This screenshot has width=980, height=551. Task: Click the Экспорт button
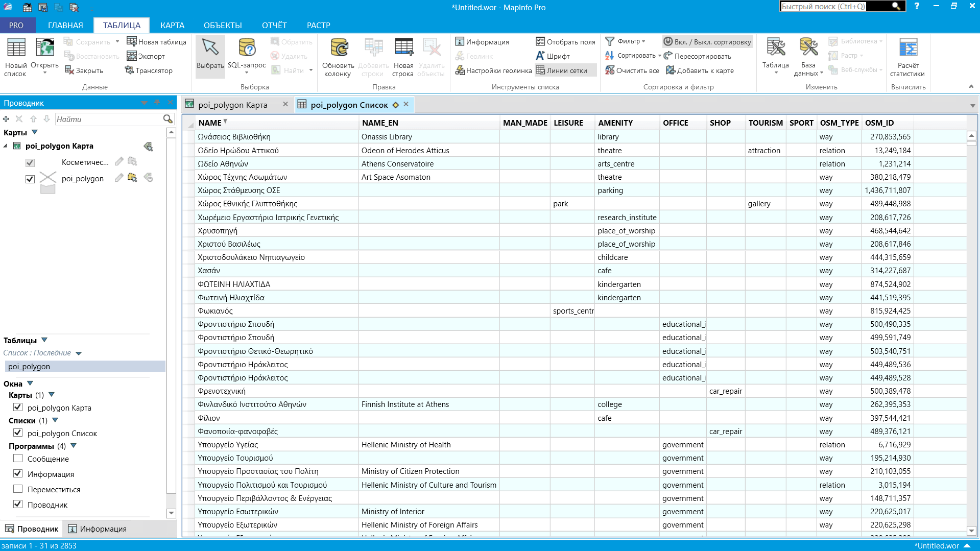146,56
